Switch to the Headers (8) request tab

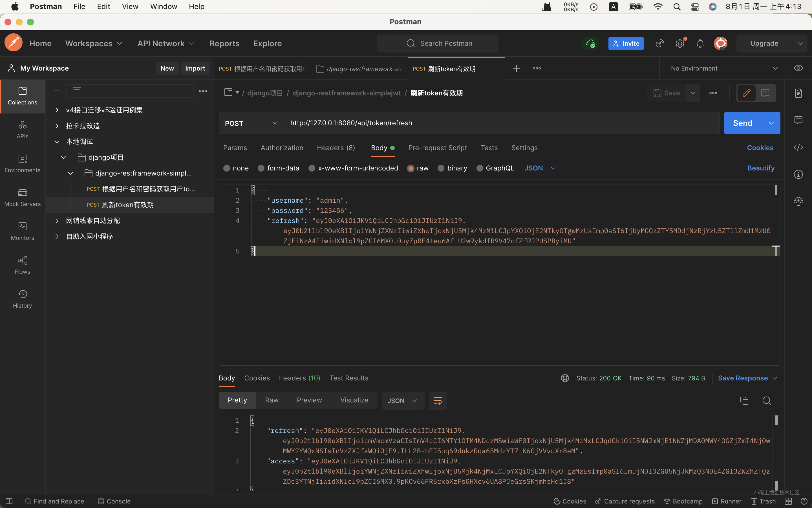click(336, 148)
